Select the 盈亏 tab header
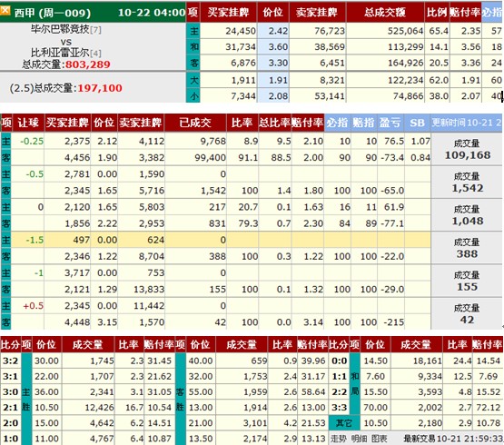The image size is (504, 445). click(x=390, y=123)
